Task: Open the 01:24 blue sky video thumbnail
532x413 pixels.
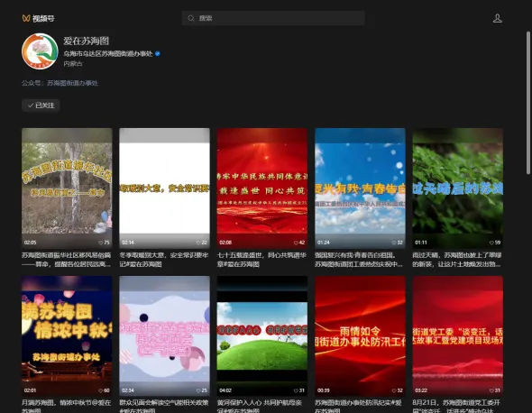Action: tap(360, 188)
